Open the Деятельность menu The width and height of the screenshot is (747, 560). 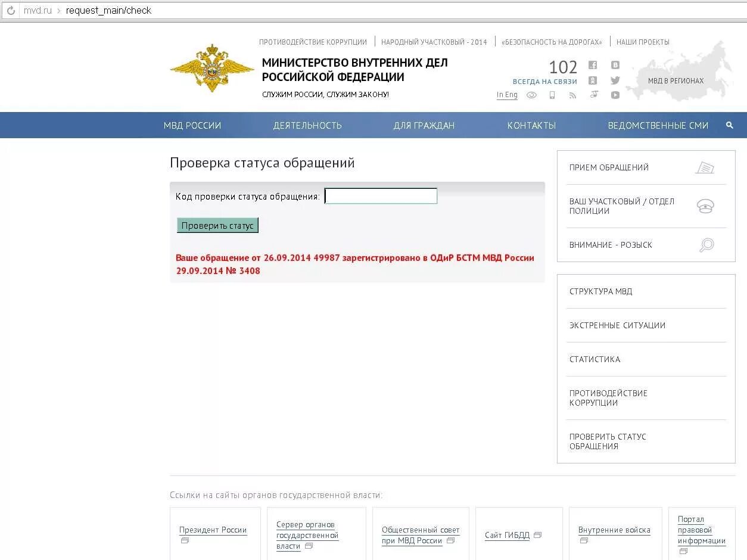pos(307,125)
